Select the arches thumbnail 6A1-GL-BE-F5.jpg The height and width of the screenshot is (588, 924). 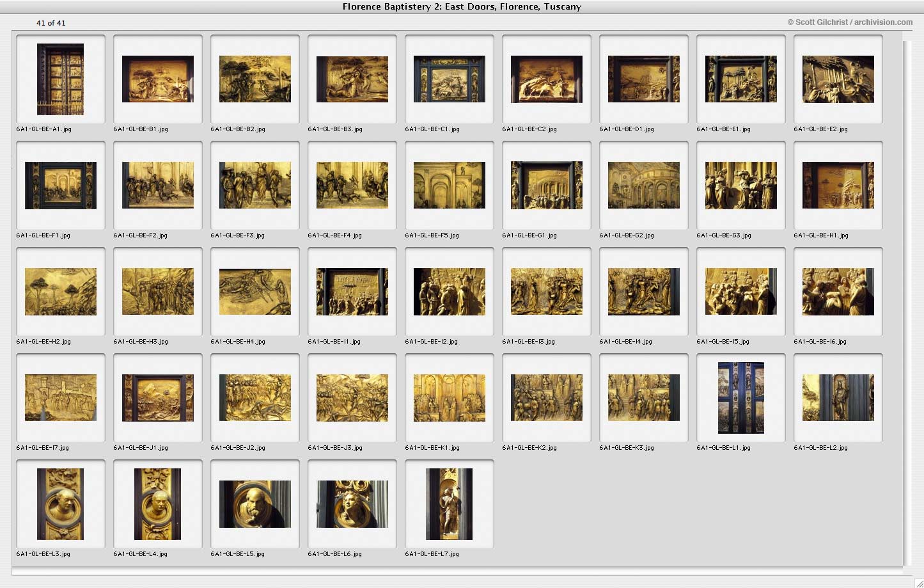(450, 186)
